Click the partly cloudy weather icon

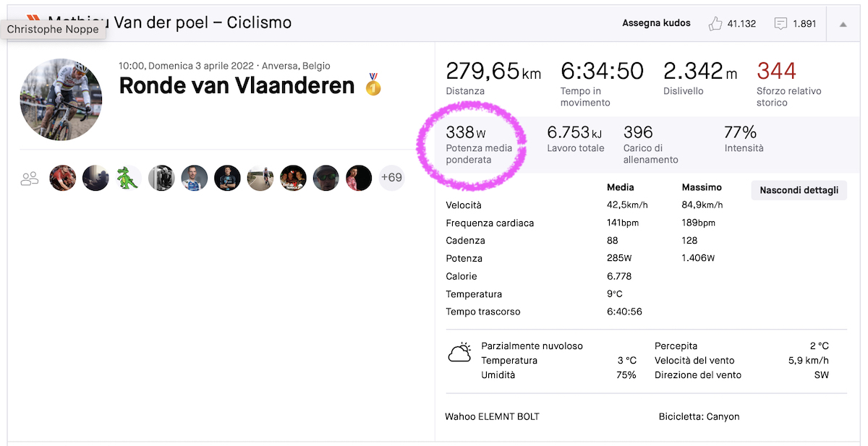[459, 353]
